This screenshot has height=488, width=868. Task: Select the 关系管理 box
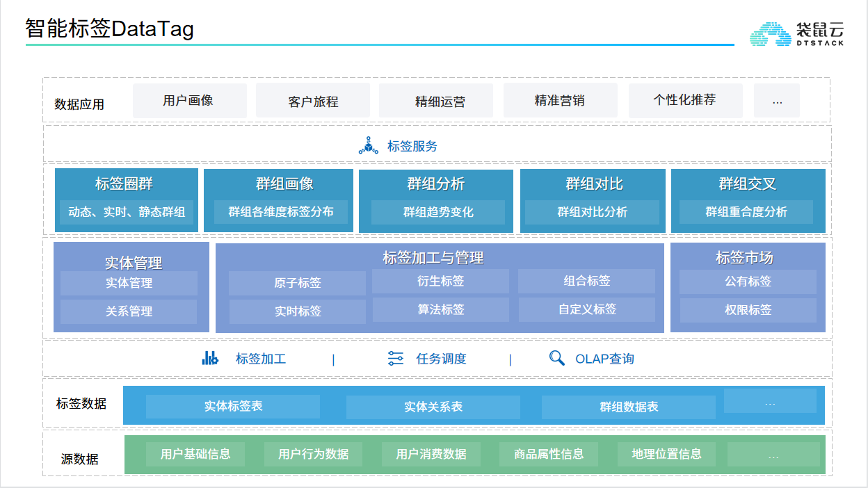click(129, 311)
